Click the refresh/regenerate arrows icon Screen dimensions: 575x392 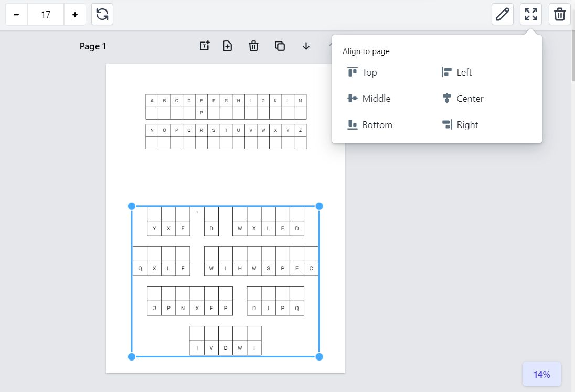(x=102, y=15)
